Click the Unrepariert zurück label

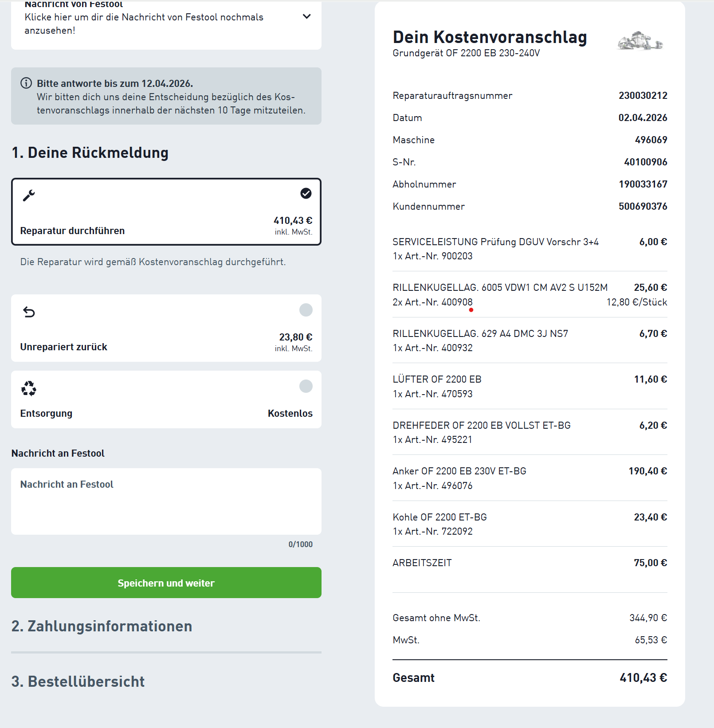[x=64, y=347]
